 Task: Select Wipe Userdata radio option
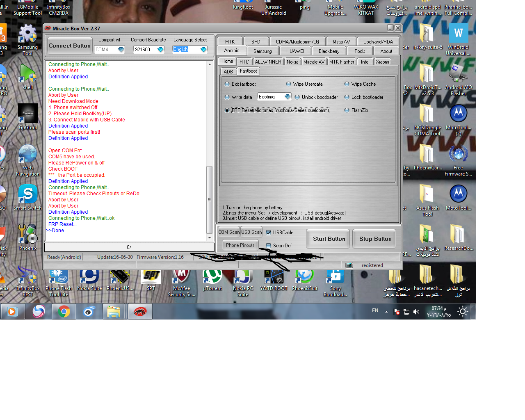[x=304, y=84]
